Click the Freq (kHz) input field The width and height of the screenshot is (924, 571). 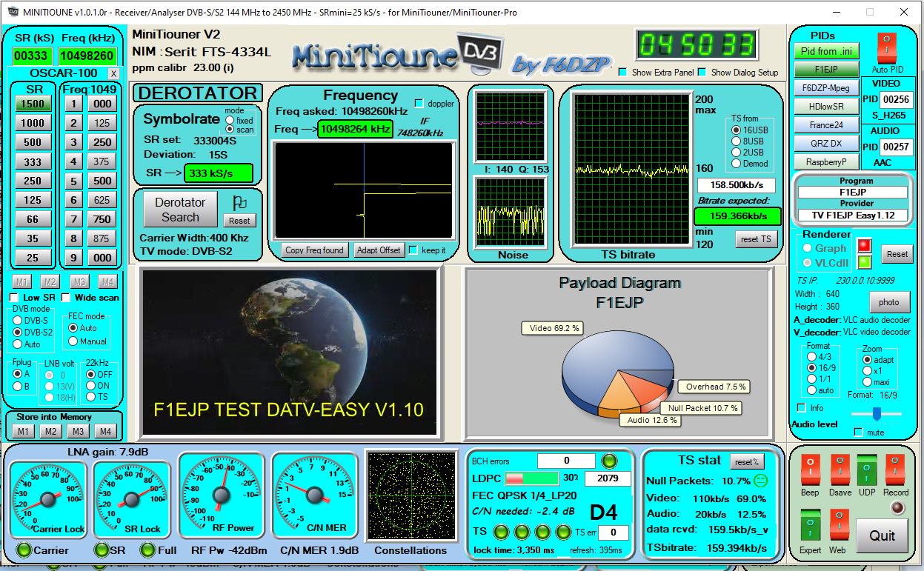[88, 56]
